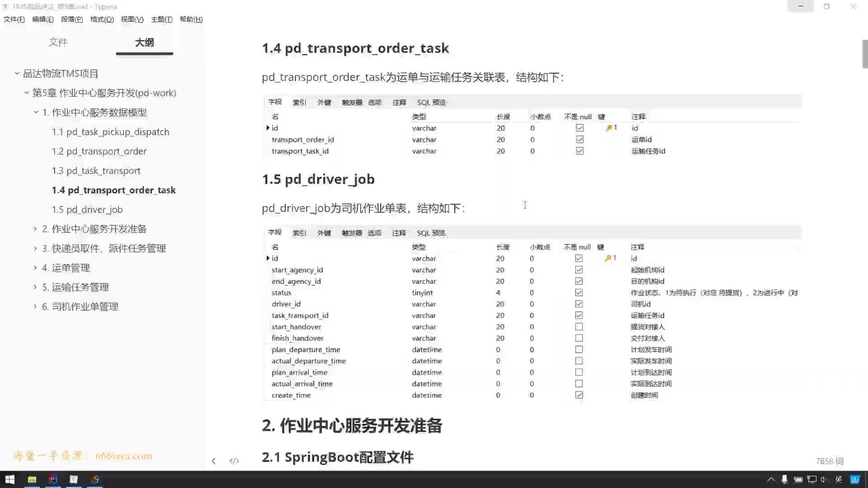Click the 索引 tab in pd_transport_order_task
Viewport: 868px width, 488px height.
click(299, 102)
